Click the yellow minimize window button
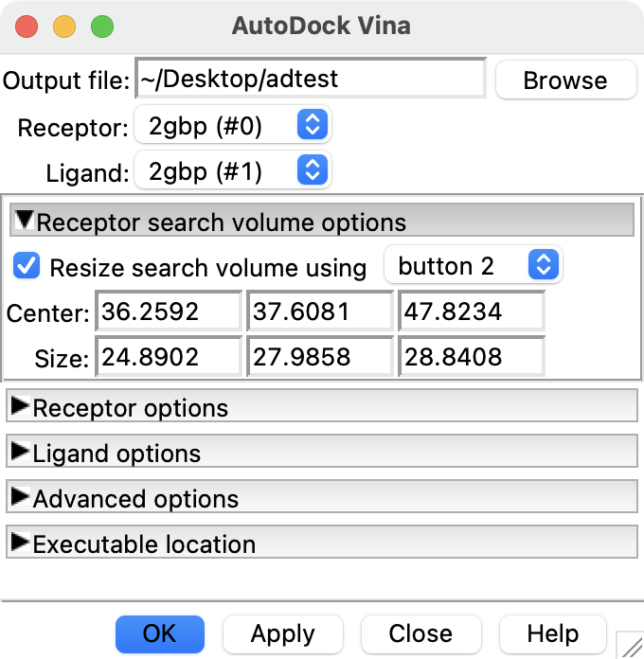Screen dimensions: 644x659 click(x=64, y=27)
